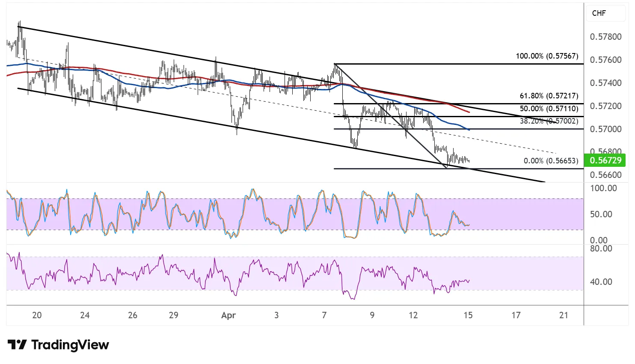Click date 21 on the time axis
Image resolution: width=635 pixels, height=364 pixels.
[564, 315]
